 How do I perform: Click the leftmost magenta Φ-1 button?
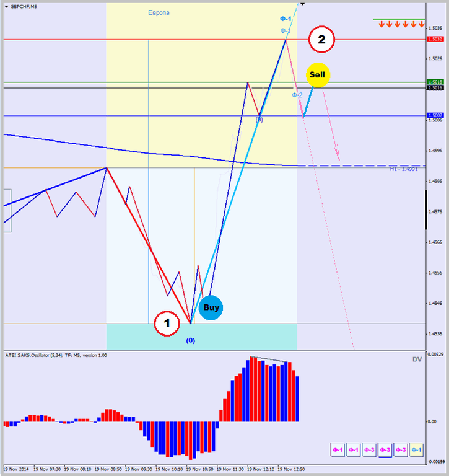click(x=338, y=449)
